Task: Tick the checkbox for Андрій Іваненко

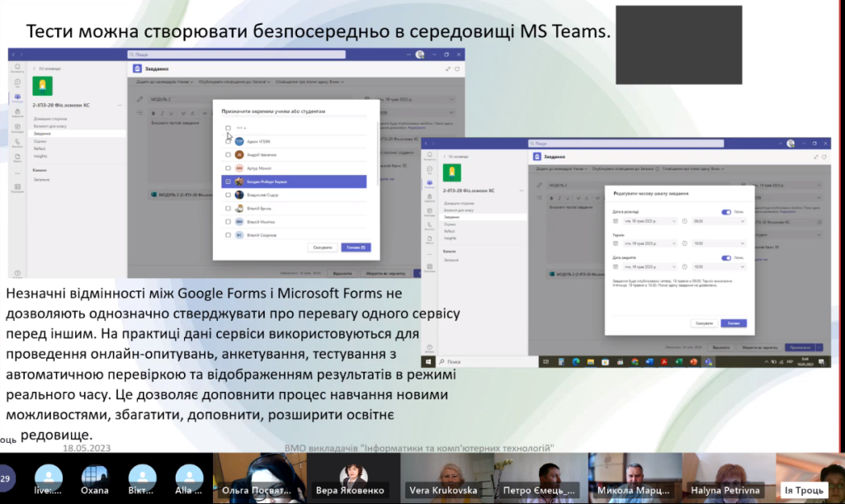Action: [228, 155]
